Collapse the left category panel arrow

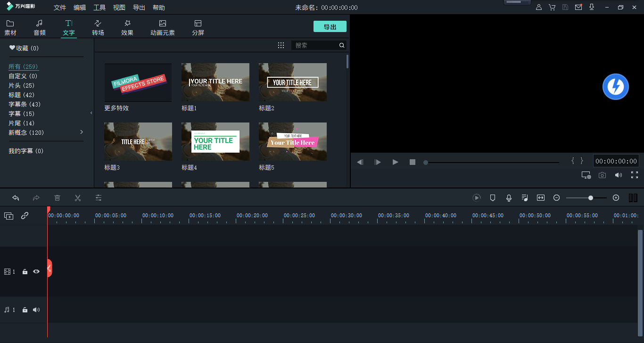[x=91, y=113]
